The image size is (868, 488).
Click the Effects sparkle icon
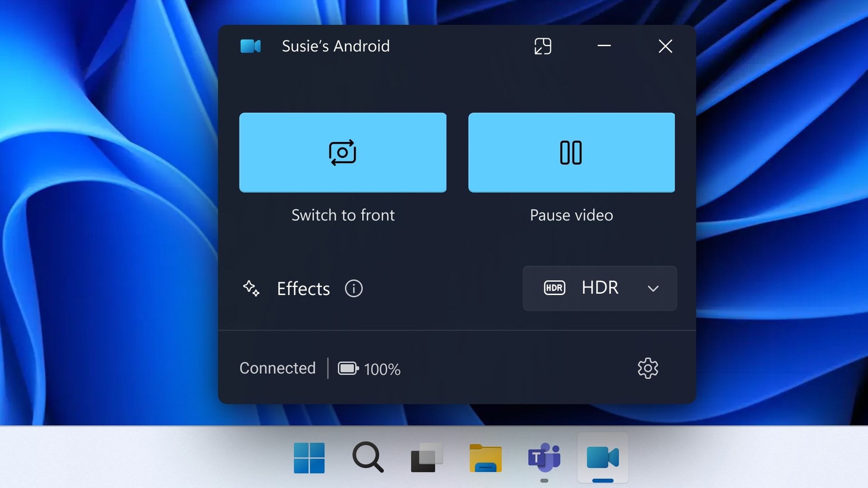(x=251, y=288)
